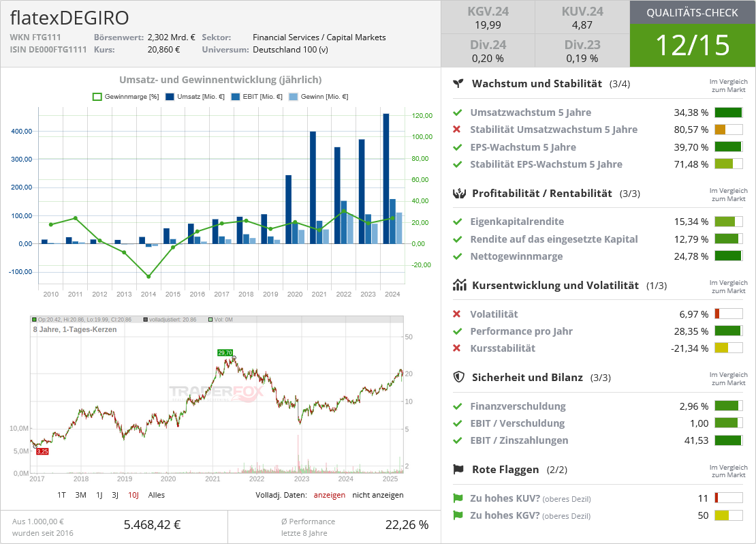Click the 12/15 quality score box
756x544 pixels.
pyautogui.click(x=693, y=46)
